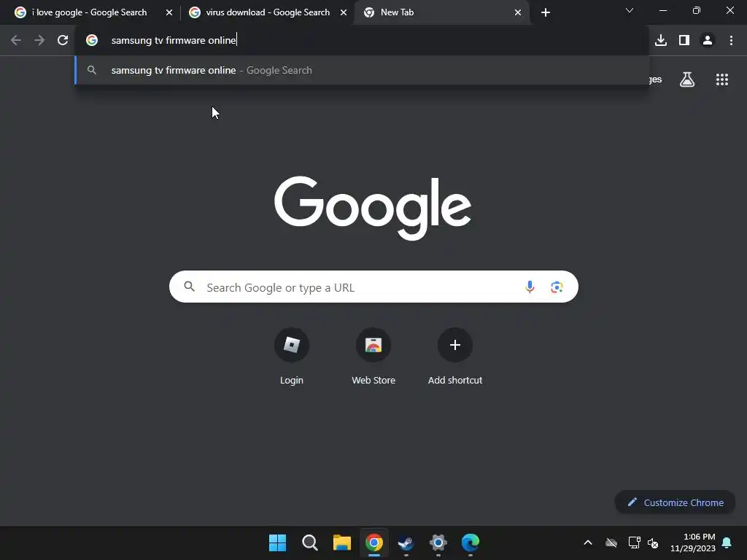The width and height of the screenshot is (747, 560).
Task: Switch to 'i love google' tab
Action: 89,12
